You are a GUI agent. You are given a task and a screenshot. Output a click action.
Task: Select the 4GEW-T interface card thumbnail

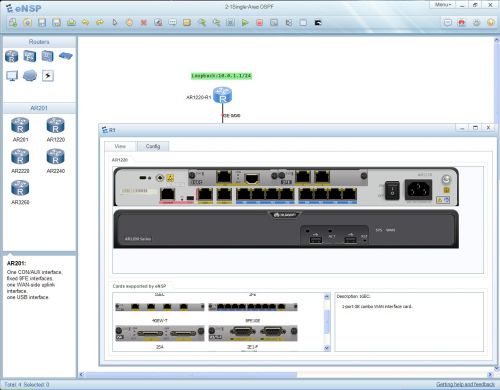tap(160, 307)
